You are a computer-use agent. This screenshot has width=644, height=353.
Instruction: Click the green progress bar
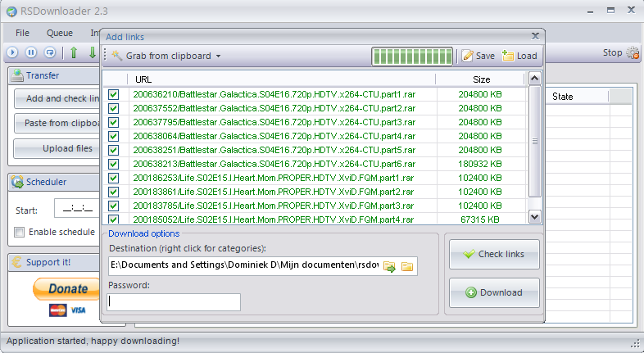click(x=412, y=57)
